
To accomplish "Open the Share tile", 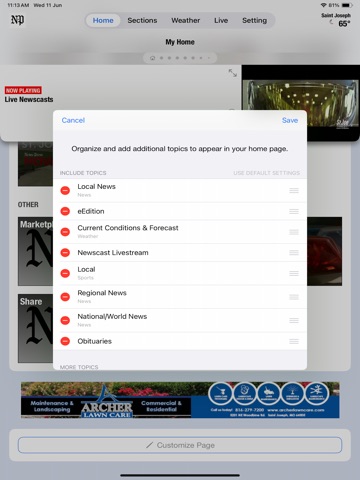I will coord(35,328).
